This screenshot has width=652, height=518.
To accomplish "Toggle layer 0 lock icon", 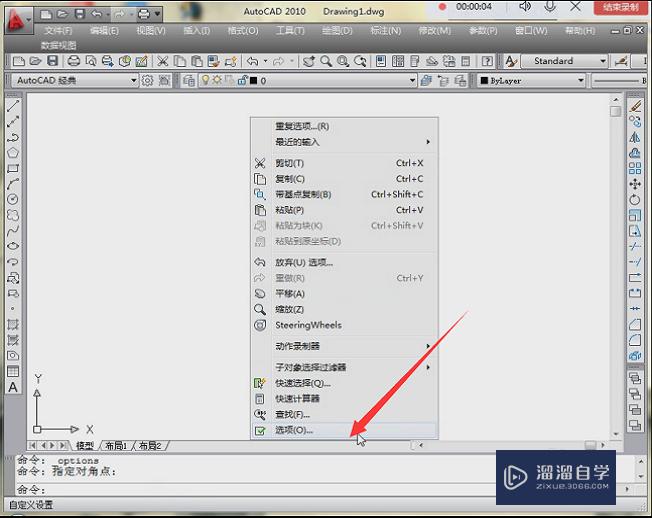I will 242,80.
